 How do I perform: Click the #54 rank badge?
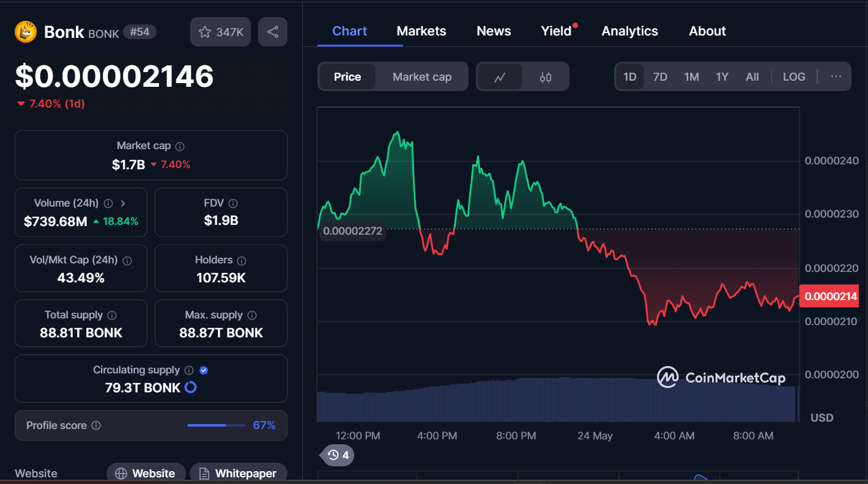[139, 32]
